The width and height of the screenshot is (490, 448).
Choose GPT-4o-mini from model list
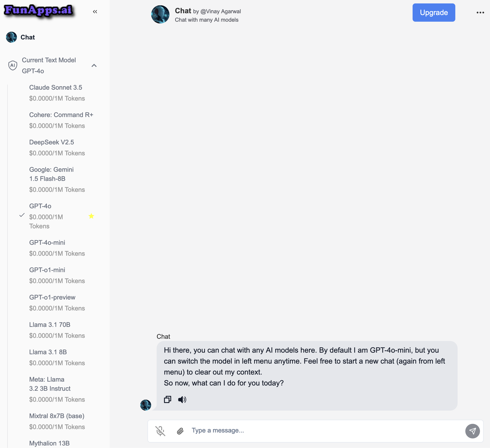click(x=57, y=248)
